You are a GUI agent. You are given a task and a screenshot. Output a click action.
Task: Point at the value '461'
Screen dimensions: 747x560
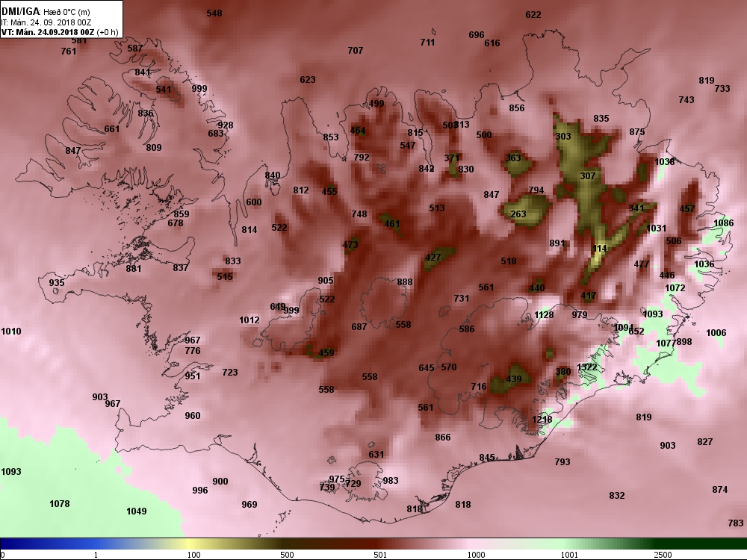tap(392, 224)
